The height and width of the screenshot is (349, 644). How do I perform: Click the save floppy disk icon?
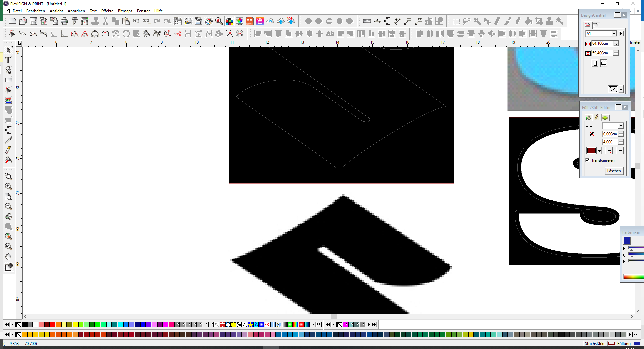click(33, 21)
